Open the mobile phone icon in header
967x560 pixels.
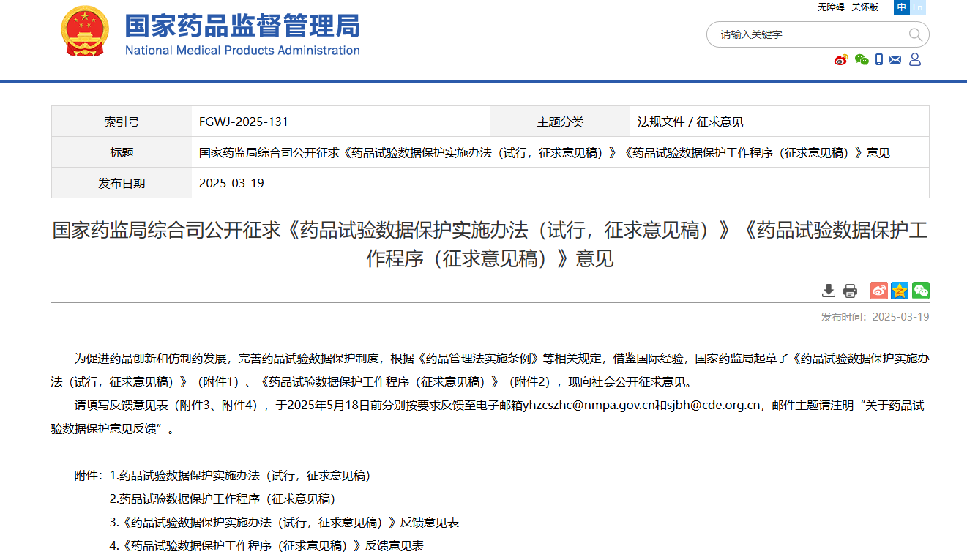[x=879, y=60]
